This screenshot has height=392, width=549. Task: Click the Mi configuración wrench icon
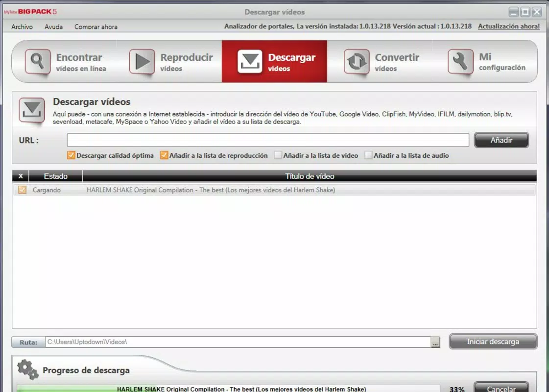(x=460, y=61)
